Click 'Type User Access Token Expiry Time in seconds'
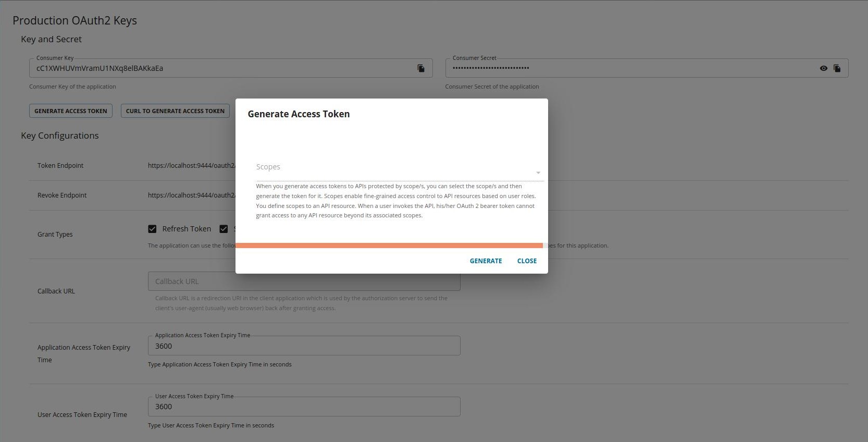The height and width of the screenshot is (442, 868). click(x=211, y=425)
